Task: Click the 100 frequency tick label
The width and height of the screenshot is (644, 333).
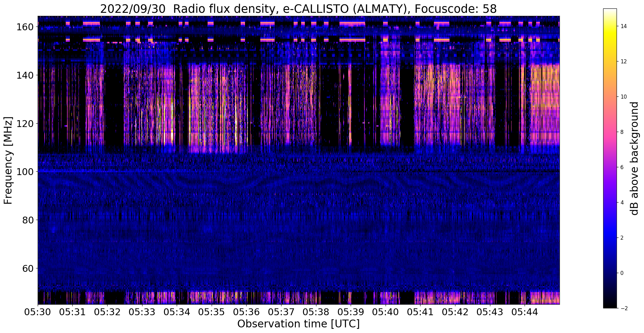Action: pyautogui.click(x=25, y=172)
